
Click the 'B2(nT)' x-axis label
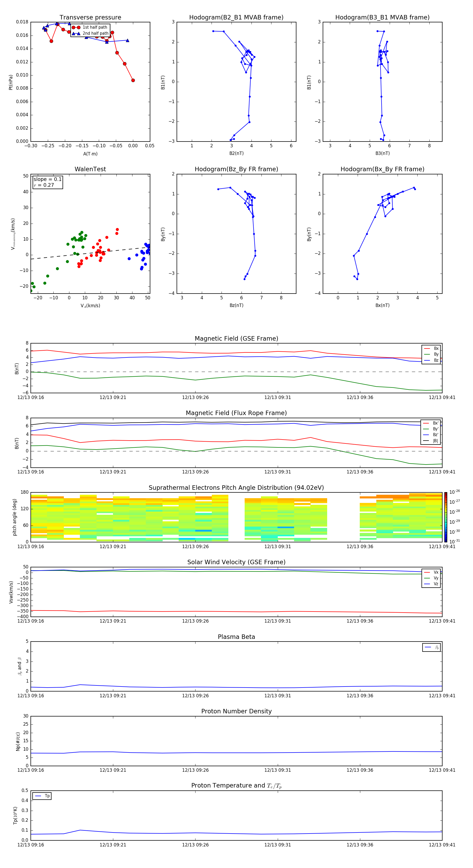236,153
